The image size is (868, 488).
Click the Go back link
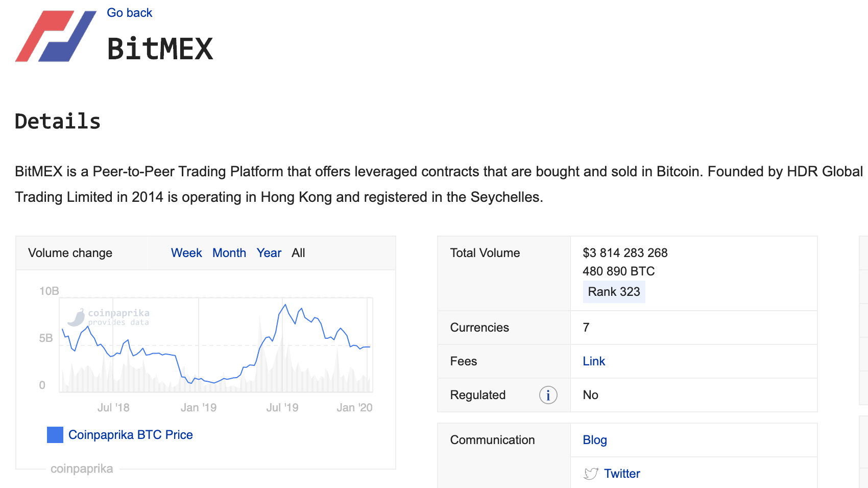coord(129,13)
